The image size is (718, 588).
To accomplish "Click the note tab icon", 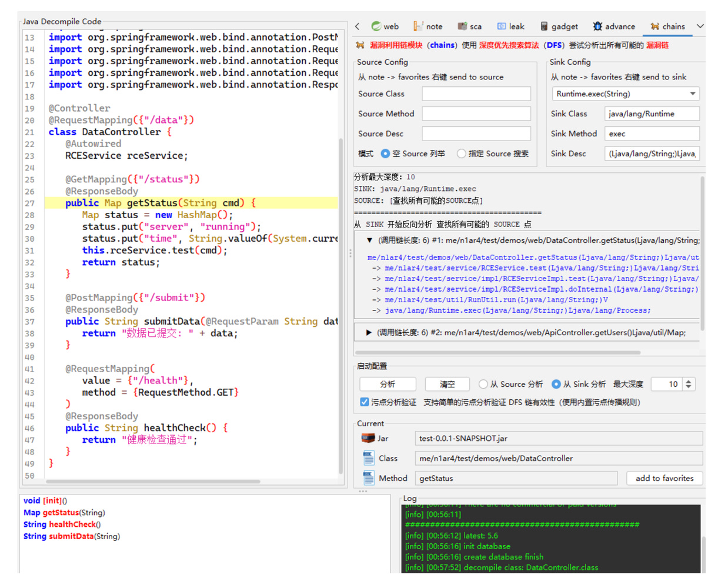I will (x=418, y=26).
